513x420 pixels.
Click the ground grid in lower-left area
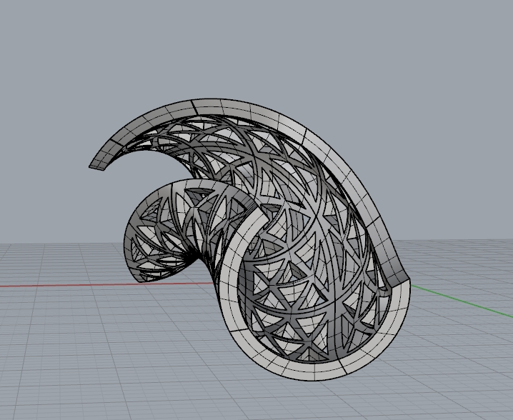coord(71,357)
